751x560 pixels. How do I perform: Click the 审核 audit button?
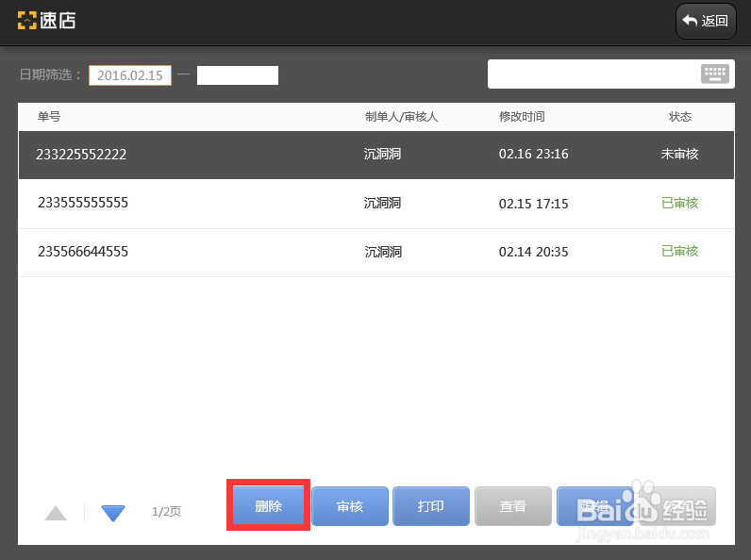[x=350, y=506]
